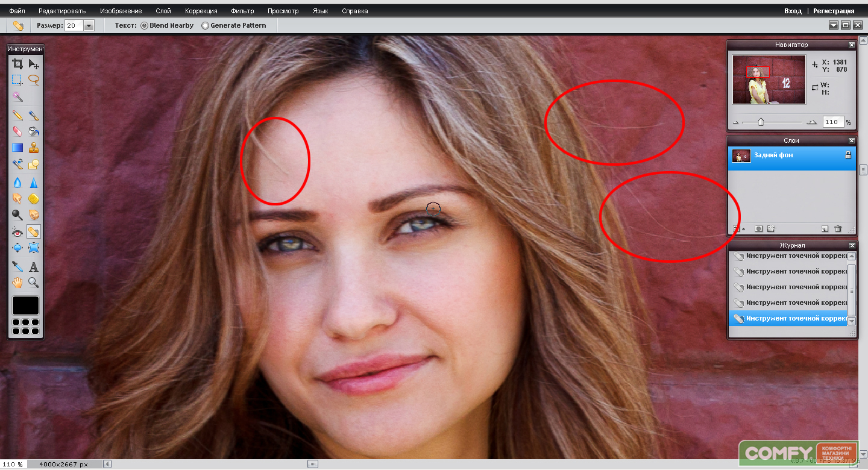Select the Hand pan tool

17,283
